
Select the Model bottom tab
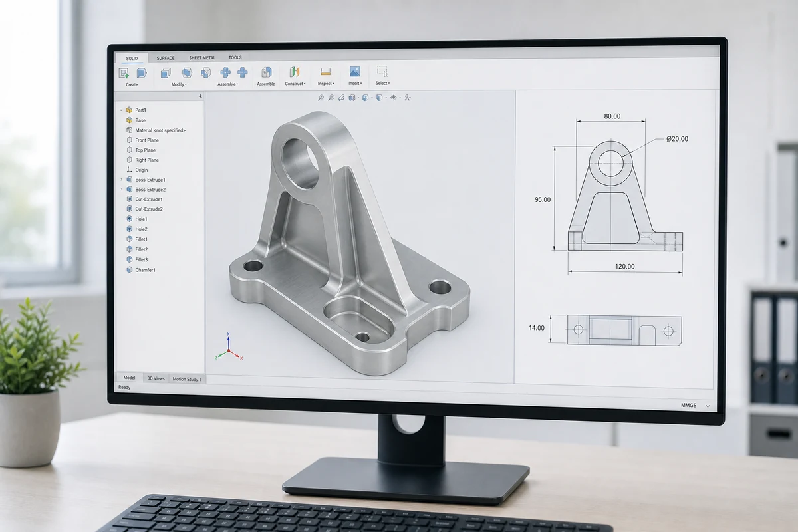(129, 378)
